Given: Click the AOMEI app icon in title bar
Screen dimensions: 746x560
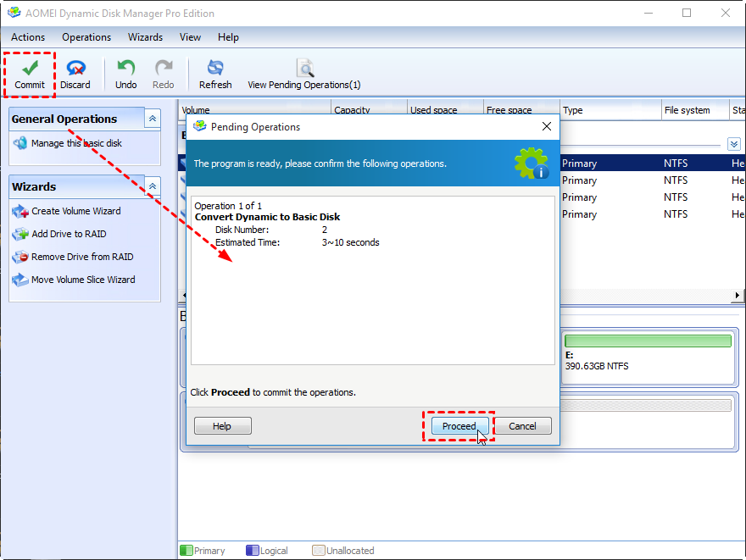Looking at the screenshot, I should pyautogui.click(x=14, y=13).
